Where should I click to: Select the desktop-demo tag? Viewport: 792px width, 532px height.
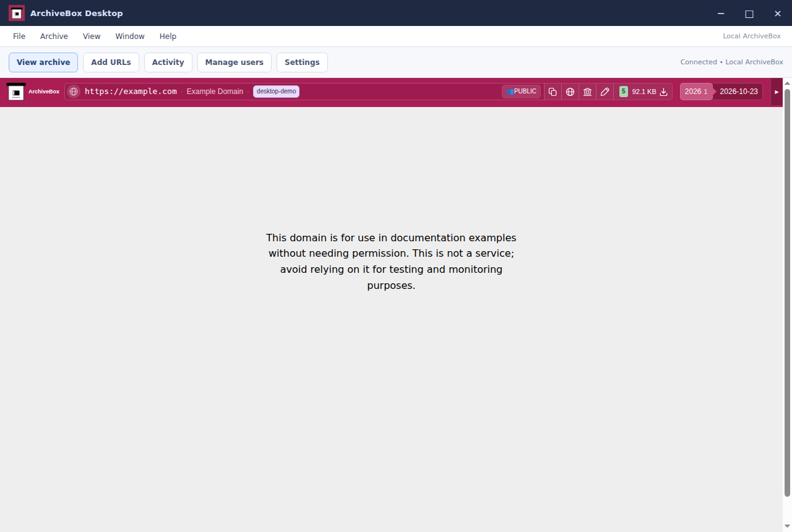[x=276, y=92]
